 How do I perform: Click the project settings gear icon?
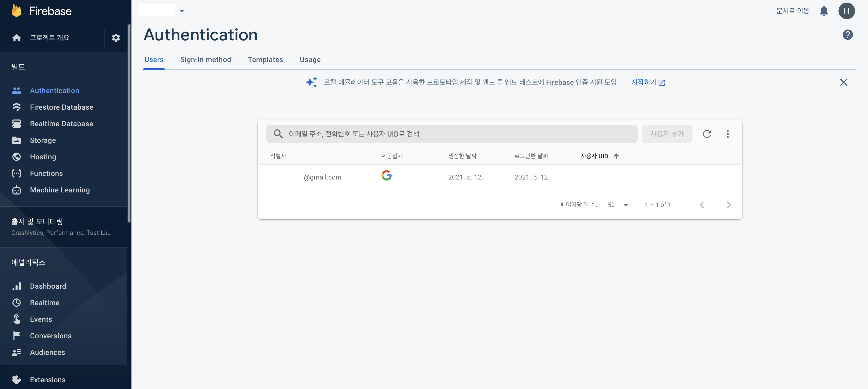pyautogui.click(x=116, y=38)
